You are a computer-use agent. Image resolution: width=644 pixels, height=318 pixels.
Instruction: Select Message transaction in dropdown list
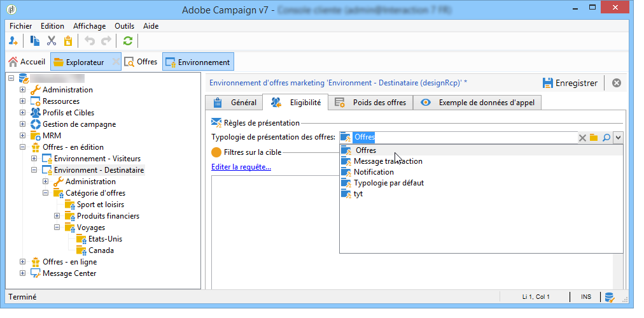(481, 161)
